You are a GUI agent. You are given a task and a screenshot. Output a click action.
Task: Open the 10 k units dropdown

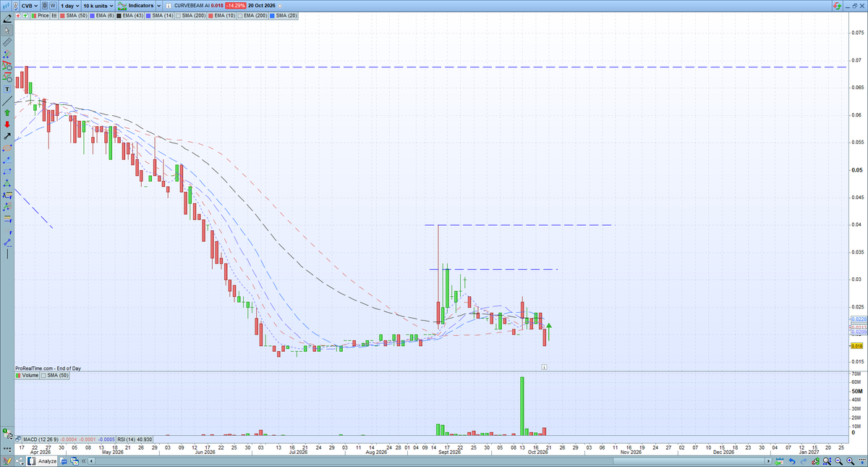point(98,5)
